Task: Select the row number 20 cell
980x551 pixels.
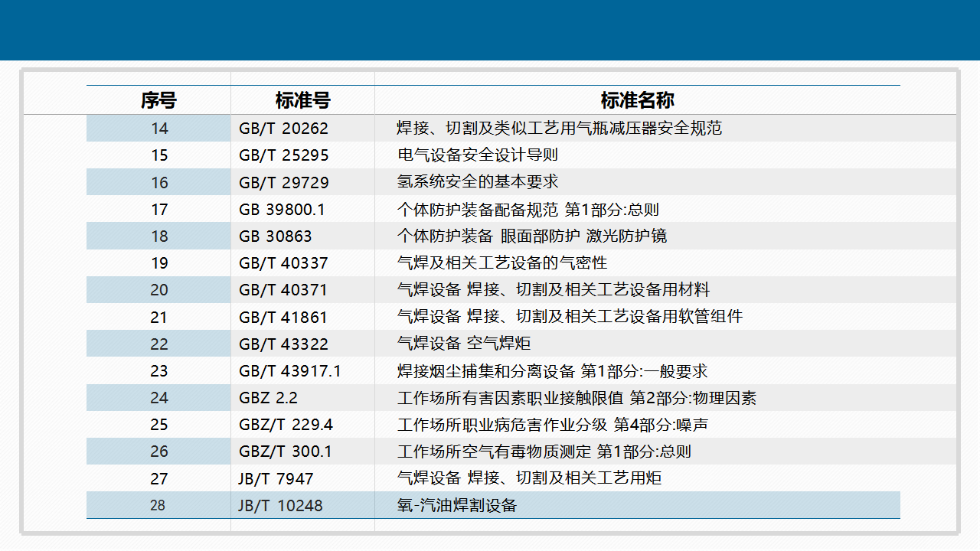Action: [x=158, y=290]
